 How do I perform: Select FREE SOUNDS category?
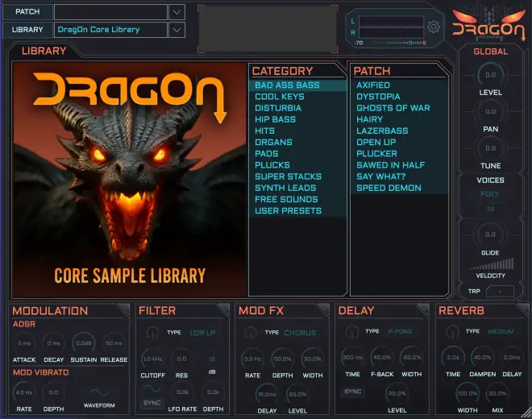coord(297,199)
